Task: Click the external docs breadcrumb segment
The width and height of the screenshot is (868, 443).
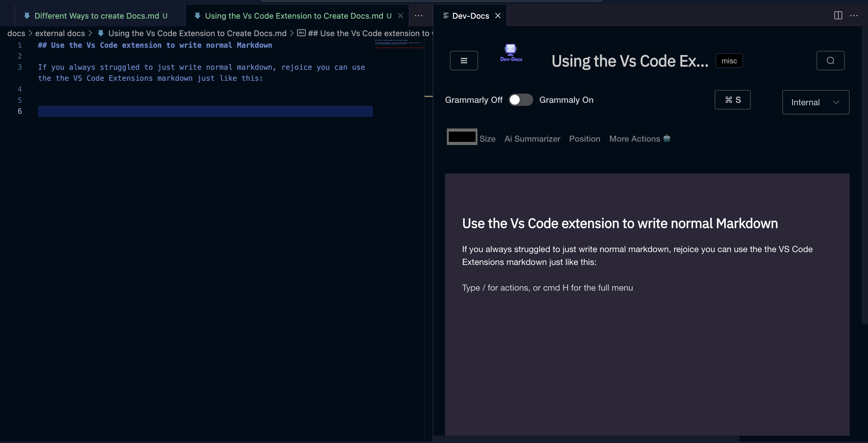Action: click(60, 33)
